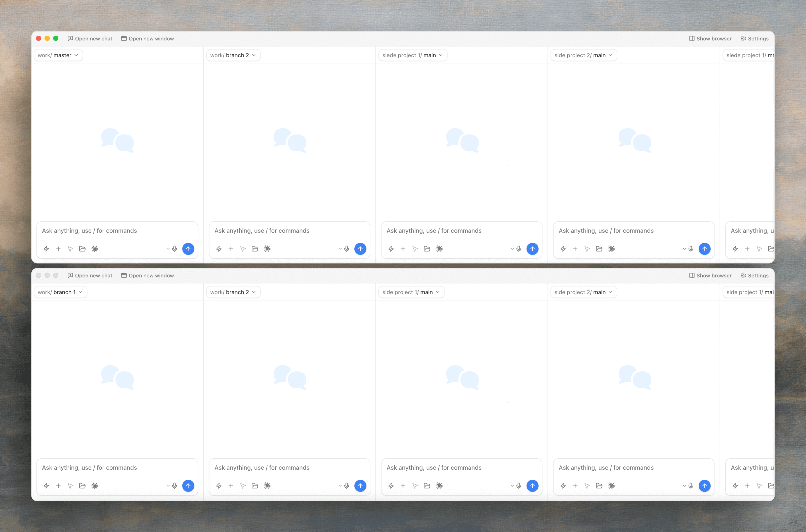
Task: Open the folder picker icon in side project 2 composer
Action: 599,249
